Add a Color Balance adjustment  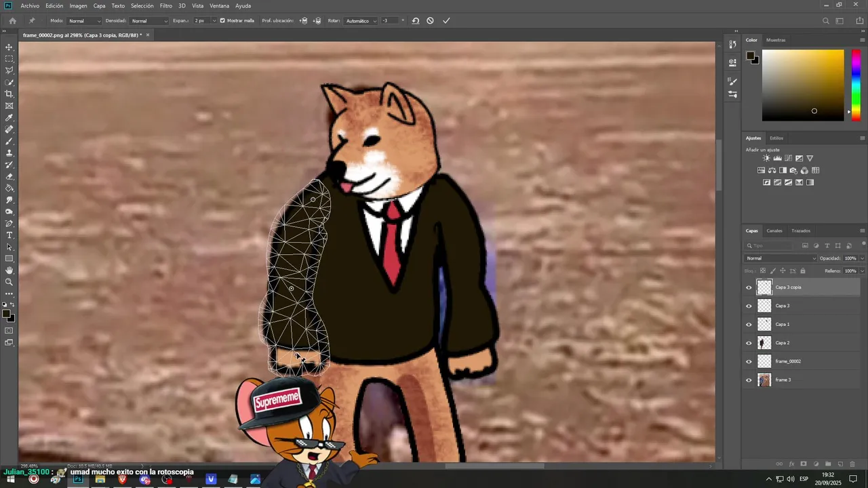pyautogui.click(x=772, y=170)
